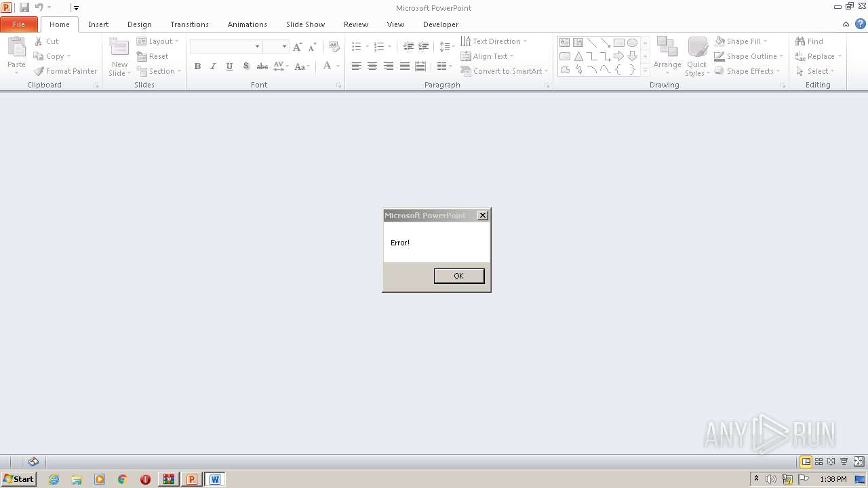Switch to the Insert tab
The height and width of the screenshot is (488, 868).
[98, 24]
